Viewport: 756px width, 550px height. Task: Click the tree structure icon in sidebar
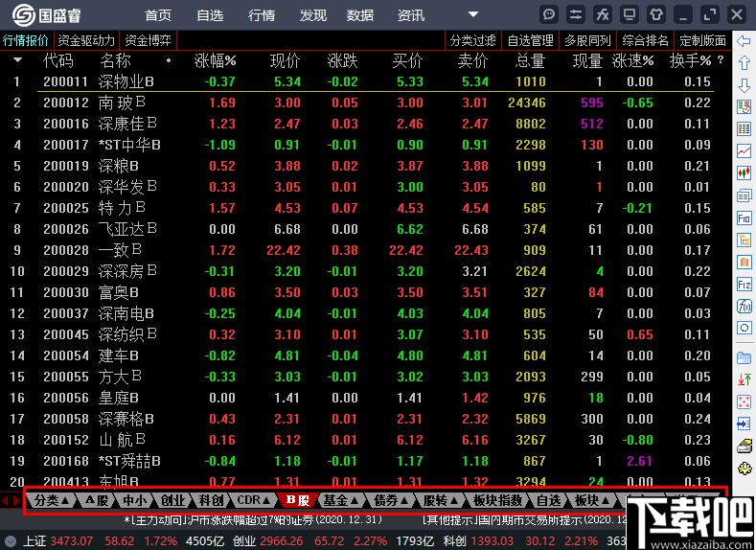pyautogui.click(x=744, y=240)
